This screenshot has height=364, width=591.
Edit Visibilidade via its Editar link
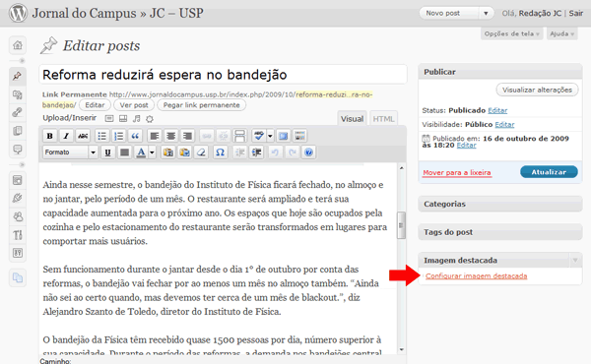[504, 124]
